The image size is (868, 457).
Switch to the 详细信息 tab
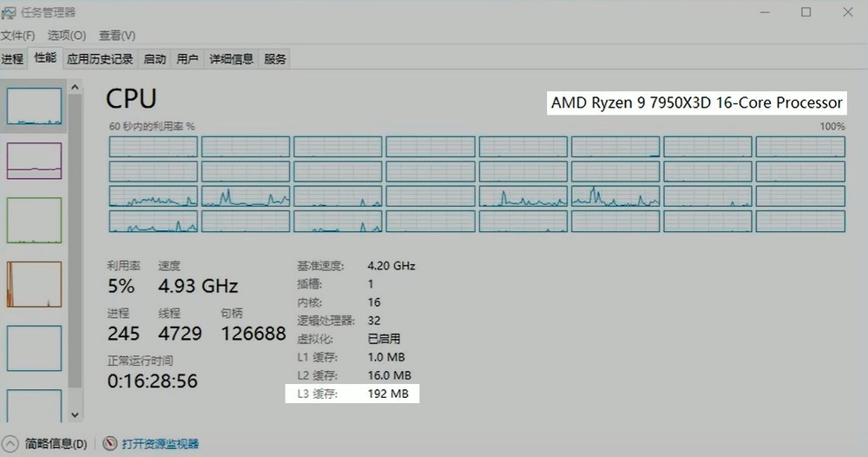pos(232,59)
